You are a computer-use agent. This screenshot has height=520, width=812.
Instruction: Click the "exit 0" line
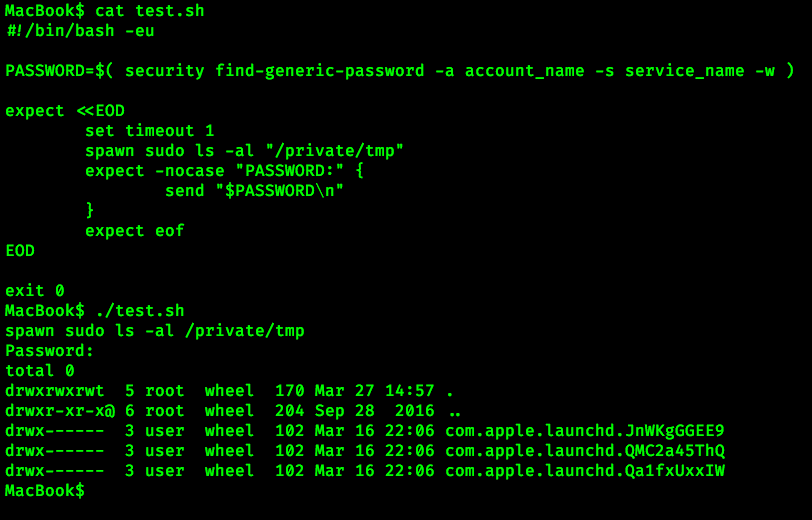35,291
